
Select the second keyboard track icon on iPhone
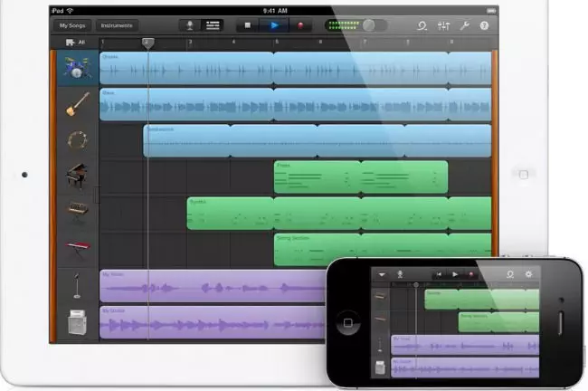380,319
